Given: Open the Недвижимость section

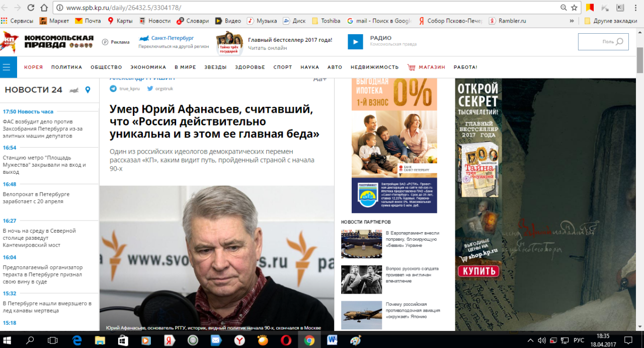Looking at the screenshot, I should click(374, 67).
